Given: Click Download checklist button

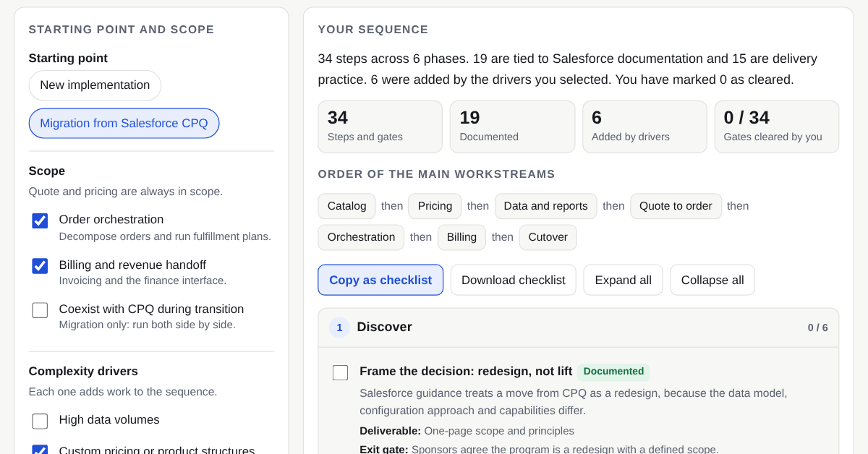Looking at the screenshot, I should 514,280.
